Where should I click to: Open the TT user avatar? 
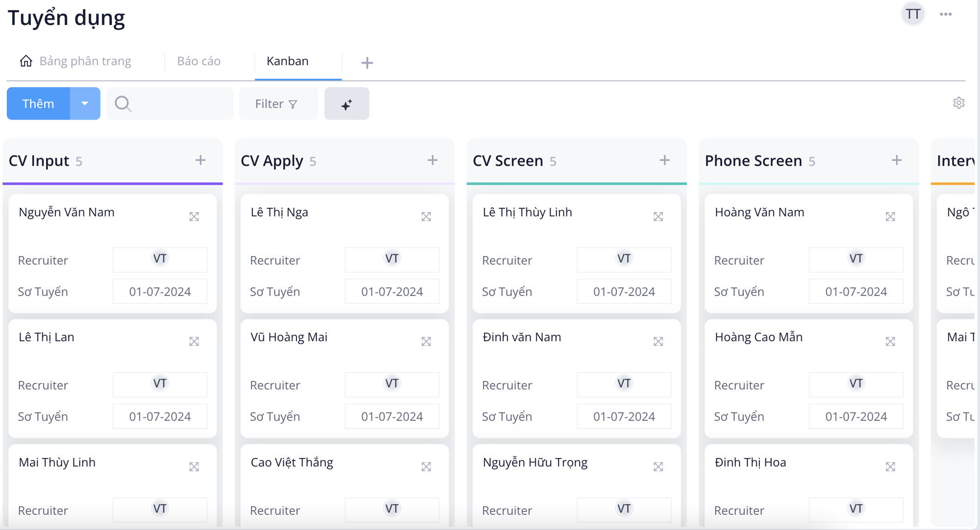pos(912,14)
